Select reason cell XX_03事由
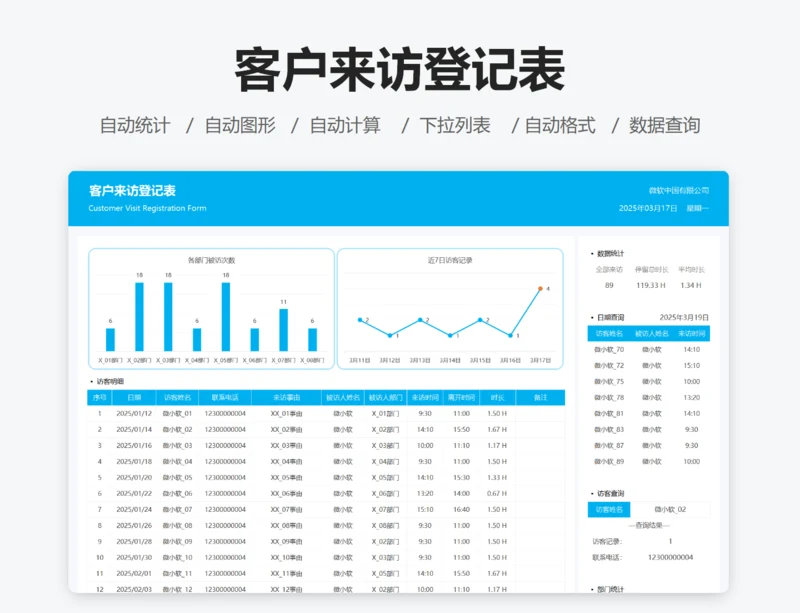The width and height of the screenshot is (800, 613). [x=286, y=446]
